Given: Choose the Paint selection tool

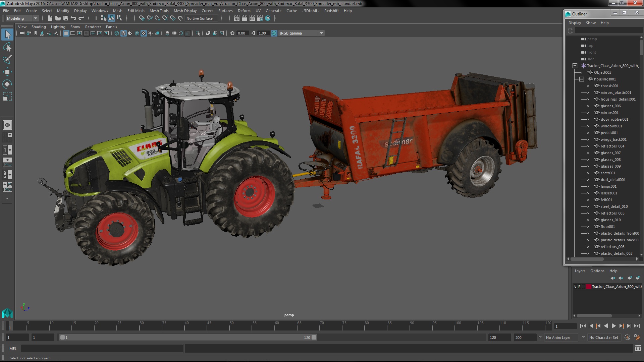Looking at the screenshot, I should [7, 59].
